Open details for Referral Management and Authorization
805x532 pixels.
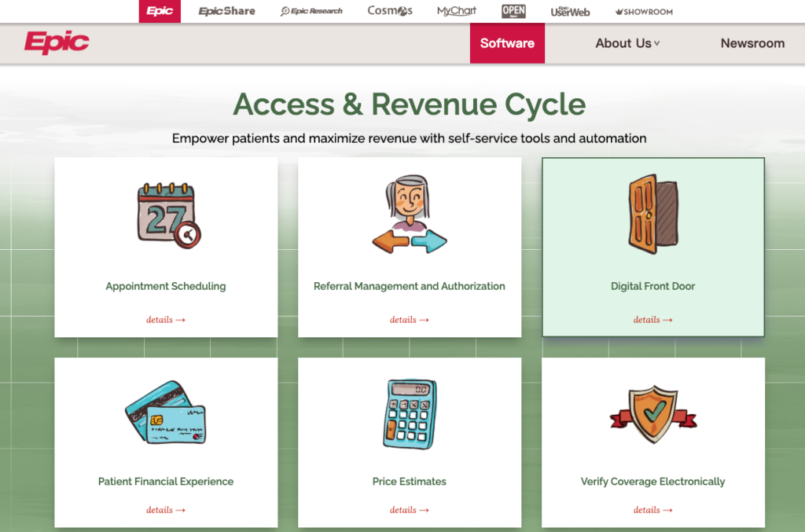[409, 320]
